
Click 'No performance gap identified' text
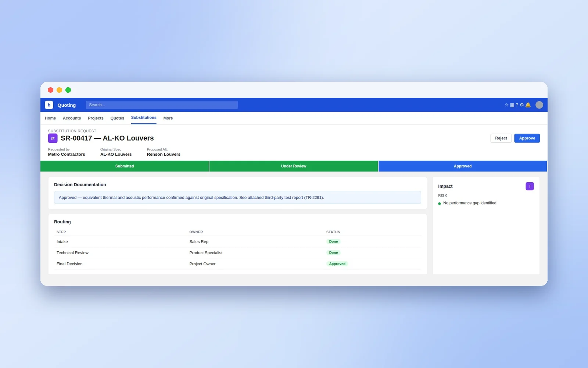(470, 203)
